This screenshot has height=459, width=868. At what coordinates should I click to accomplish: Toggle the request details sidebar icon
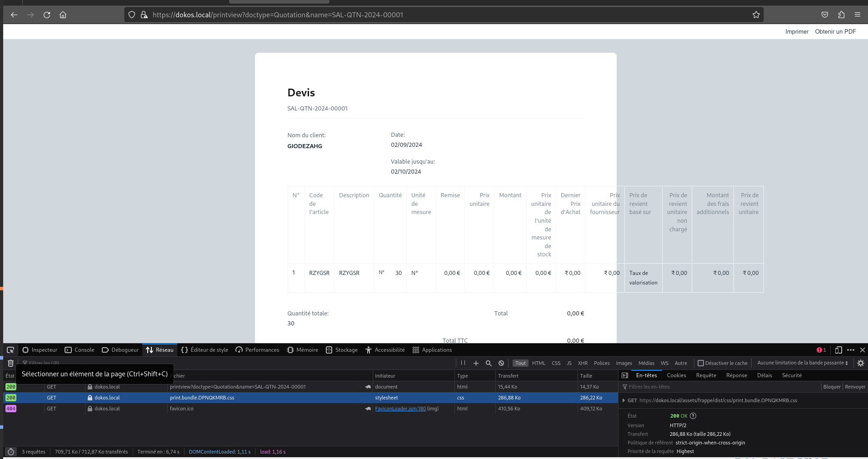(625, 375)
